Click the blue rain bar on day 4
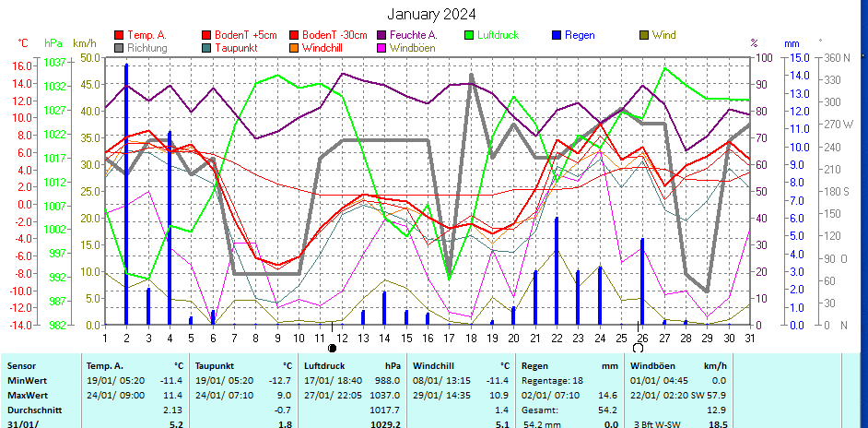This screenshot has height=428, width=868. coord(170,228)
